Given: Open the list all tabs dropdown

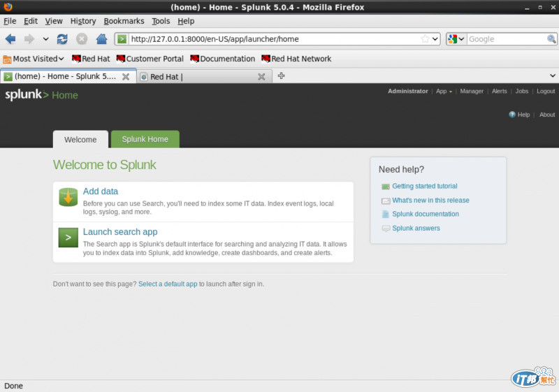Looking at the screenshot, I should 552,75.
